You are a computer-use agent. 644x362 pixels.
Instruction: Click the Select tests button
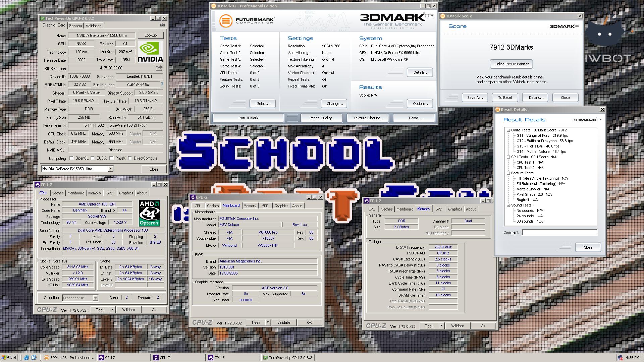coord(263,104)
